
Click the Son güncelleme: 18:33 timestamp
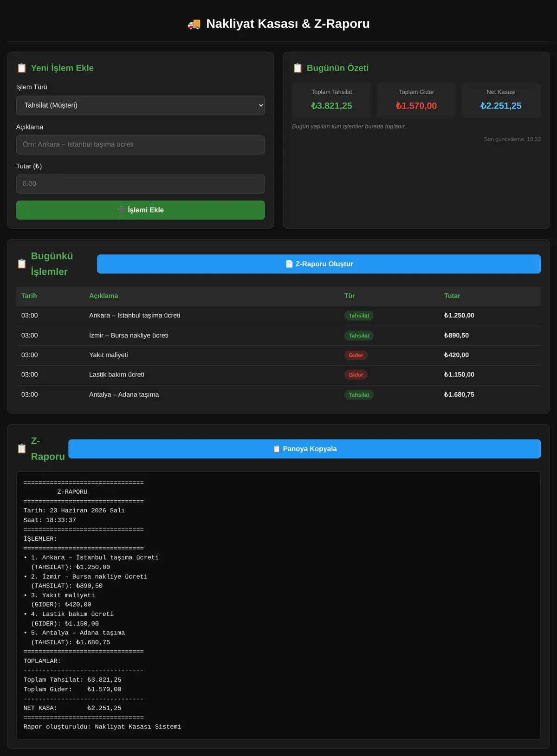(512, 139)
